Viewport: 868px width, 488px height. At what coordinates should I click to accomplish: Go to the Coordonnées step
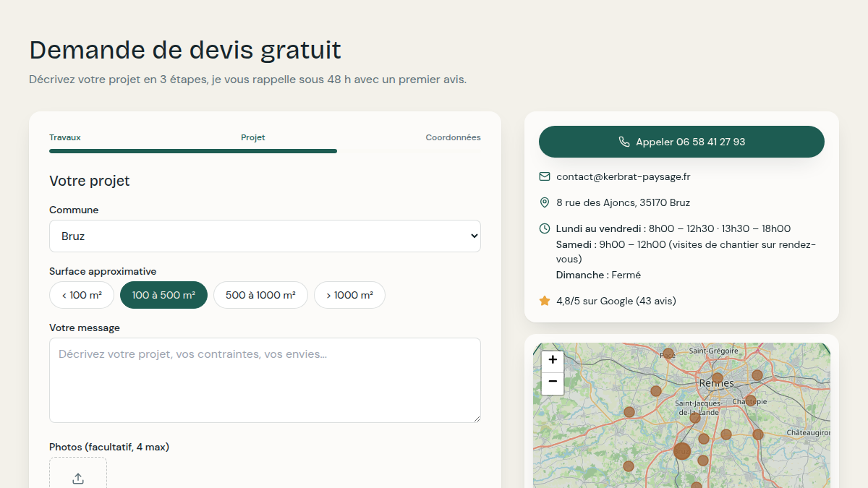pyautogui.click(x=453, y=137)
